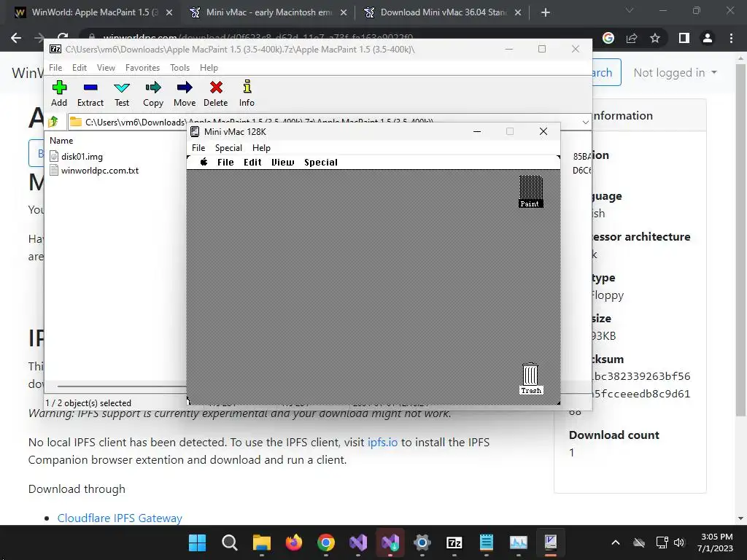Click the Add button in 7-Zip toolbar

click(59, 94)
